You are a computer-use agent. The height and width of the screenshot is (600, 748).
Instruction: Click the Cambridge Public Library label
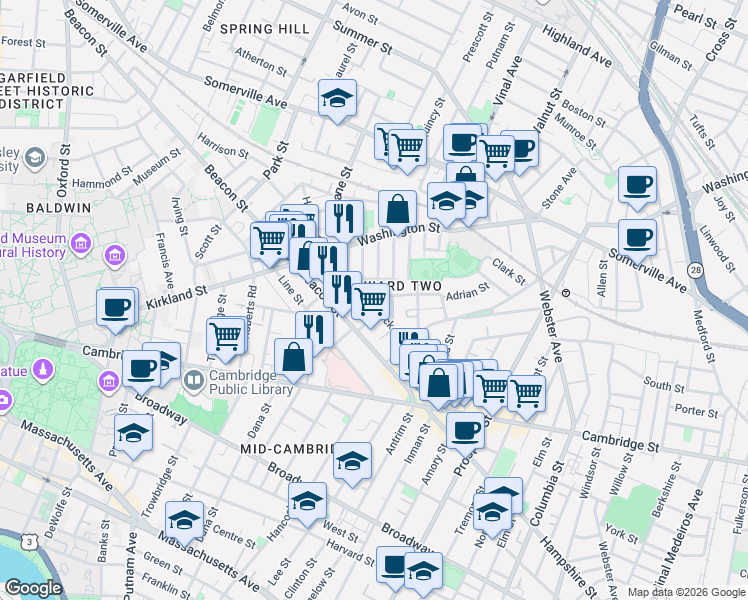[251, 383]
